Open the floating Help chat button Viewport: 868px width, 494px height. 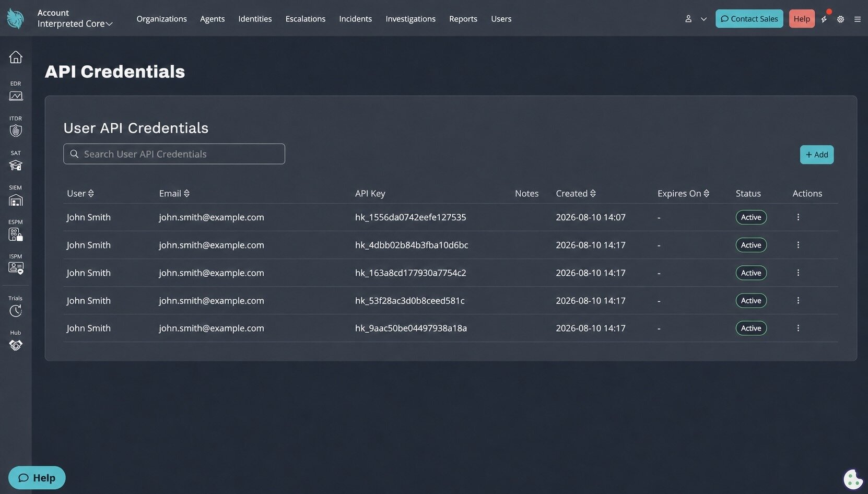[x=37, y=478]
